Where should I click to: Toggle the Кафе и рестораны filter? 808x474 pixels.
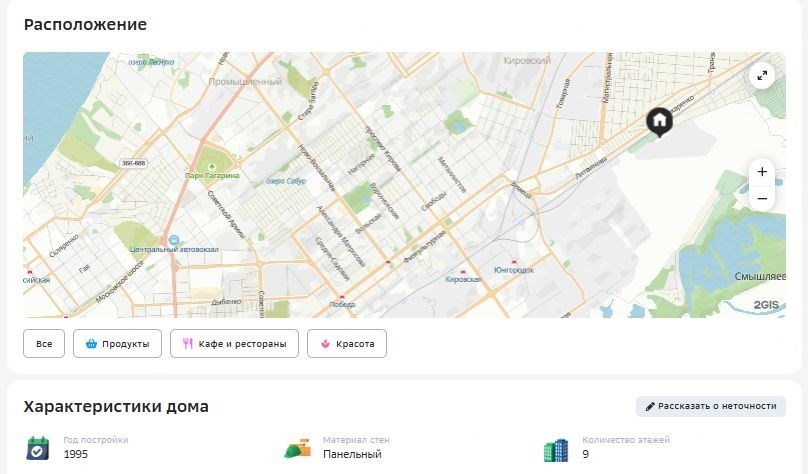click(234, 344)
